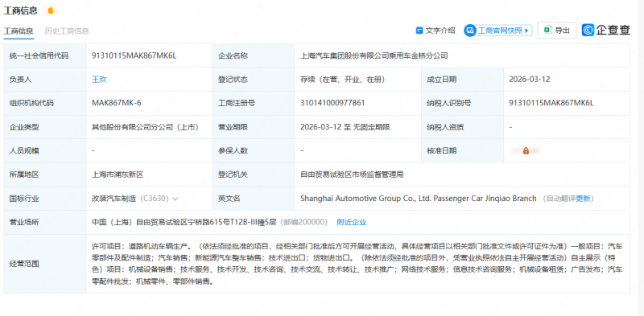This screenshot has height=316, width=644.
Task: Select the 纳税人识别号 value
Action: [x=551, y=103]
